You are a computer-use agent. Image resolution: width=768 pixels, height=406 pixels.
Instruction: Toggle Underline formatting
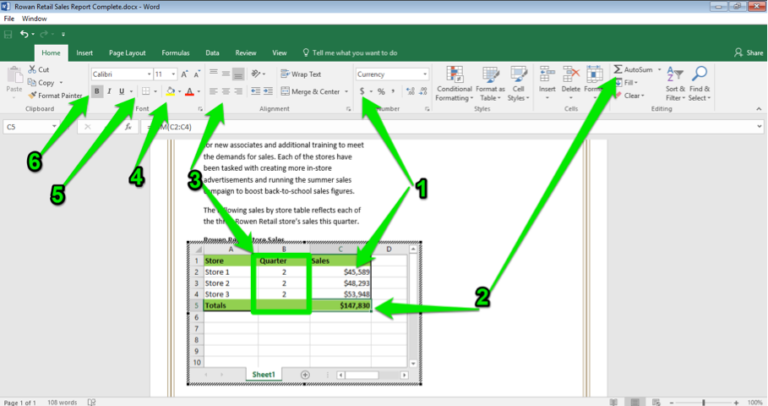pos(121,91)
